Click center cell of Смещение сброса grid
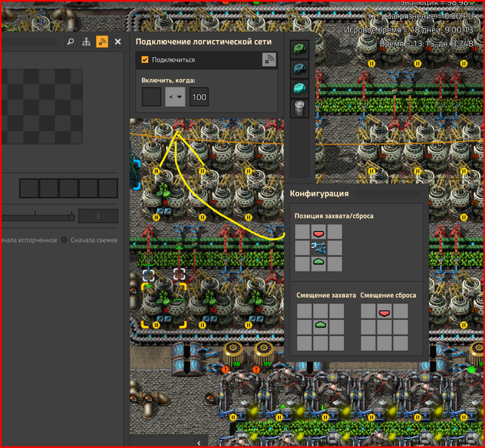Image resolution: width=485 pixels, height=448 pixels. 384,327
